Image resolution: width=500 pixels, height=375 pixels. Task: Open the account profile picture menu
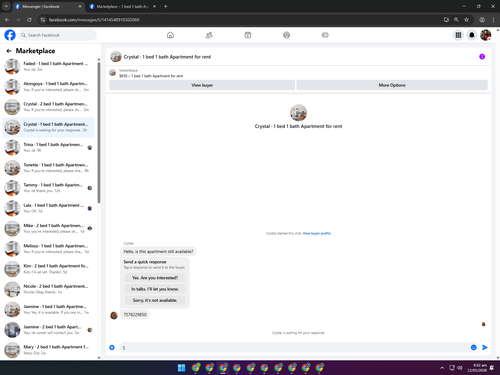click(x=486, y=35)
